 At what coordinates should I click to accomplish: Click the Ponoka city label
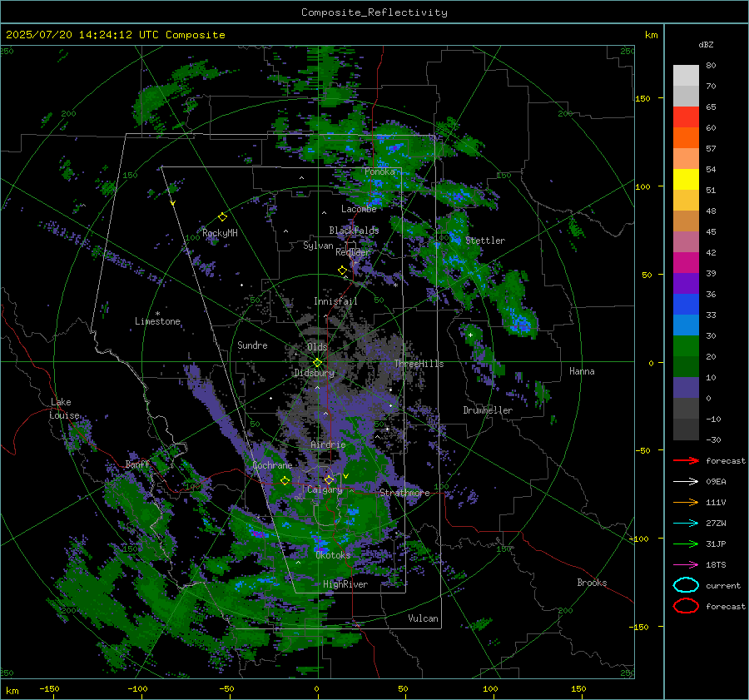click(379, 171)
